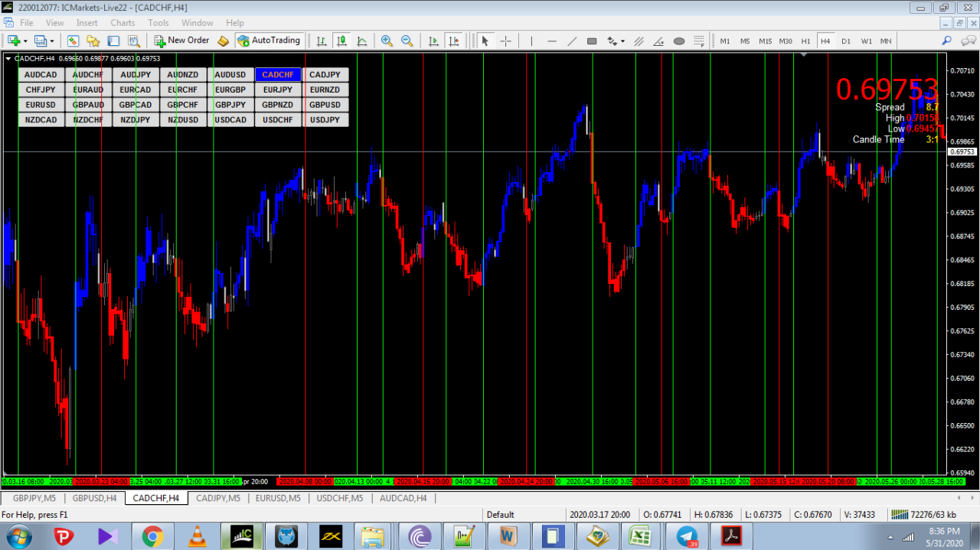Open the New Chart toolbar button
Viewport: 980px width, 550px height.
(14, 41)
